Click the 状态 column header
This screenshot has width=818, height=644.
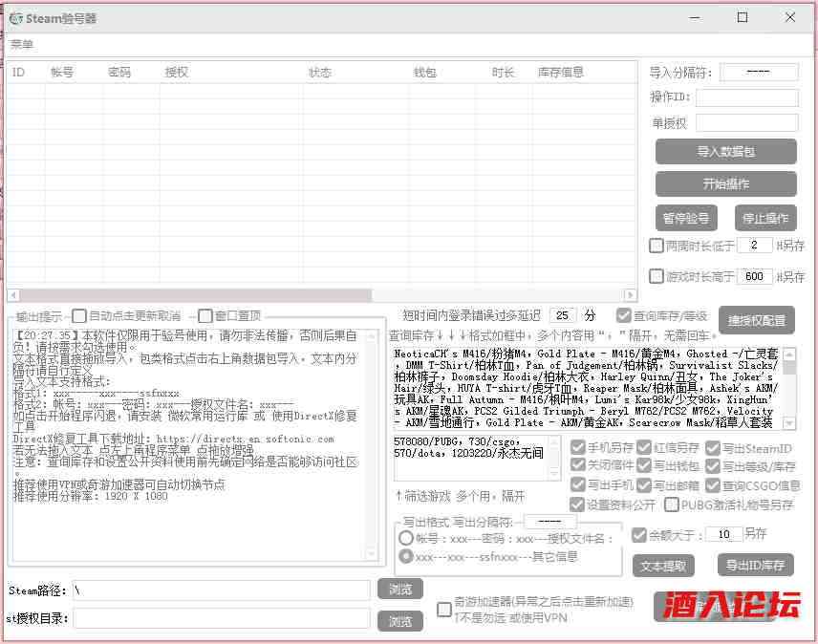click(x=320, y=73)
